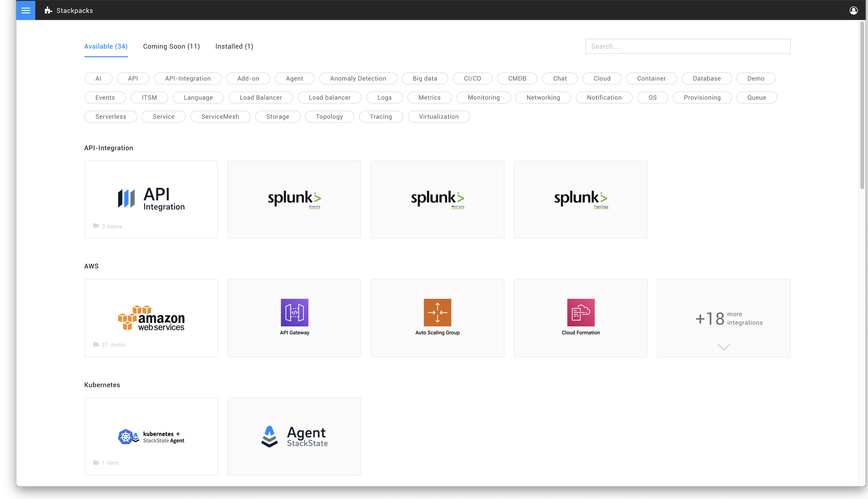The image size is (868, 499).
Task: Open the hamburger main menu
Action: (x=26, y=10)
